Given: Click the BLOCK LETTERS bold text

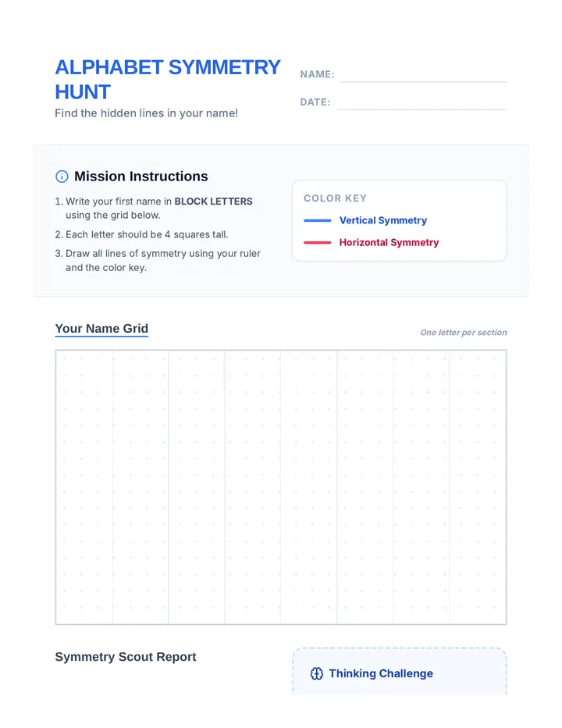Looking at the screenshot, I should [x=213, y=202].
